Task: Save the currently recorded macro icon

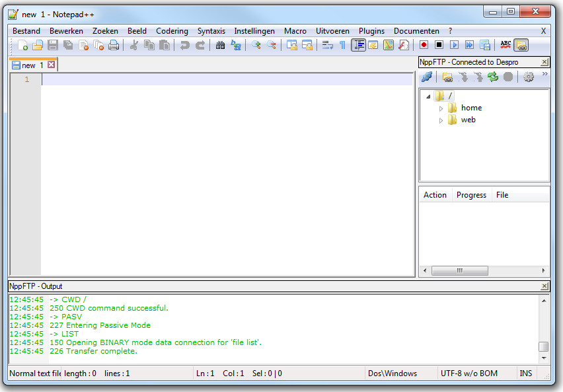Action: (485, 45)
